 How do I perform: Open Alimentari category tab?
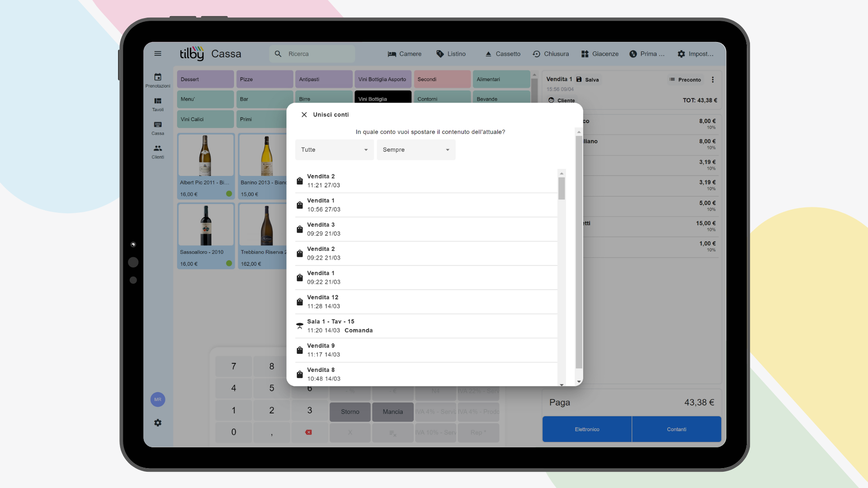tap(501, 79)
